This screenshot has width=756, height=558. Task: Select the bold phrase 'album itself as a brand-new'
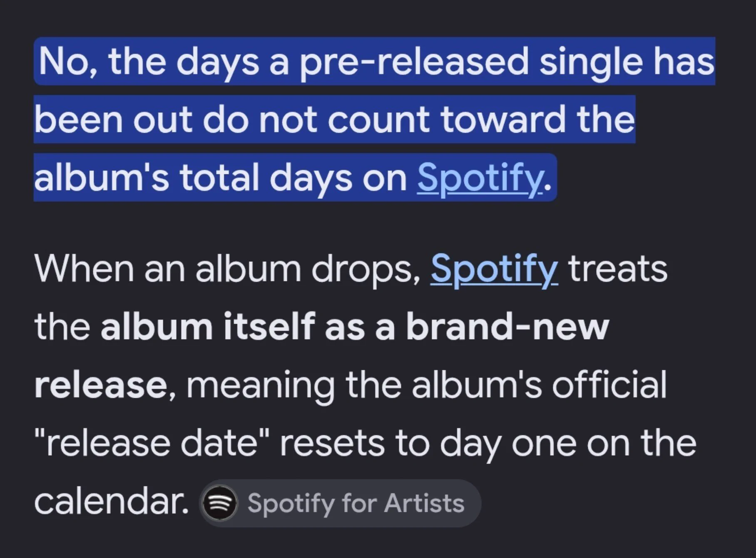tap(355, 327)
